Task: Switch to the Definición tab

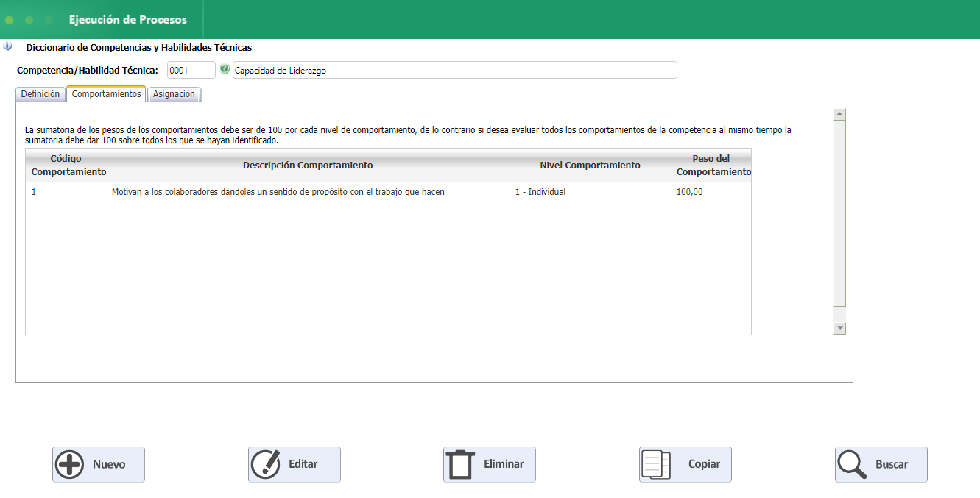Action: point(40,94)
